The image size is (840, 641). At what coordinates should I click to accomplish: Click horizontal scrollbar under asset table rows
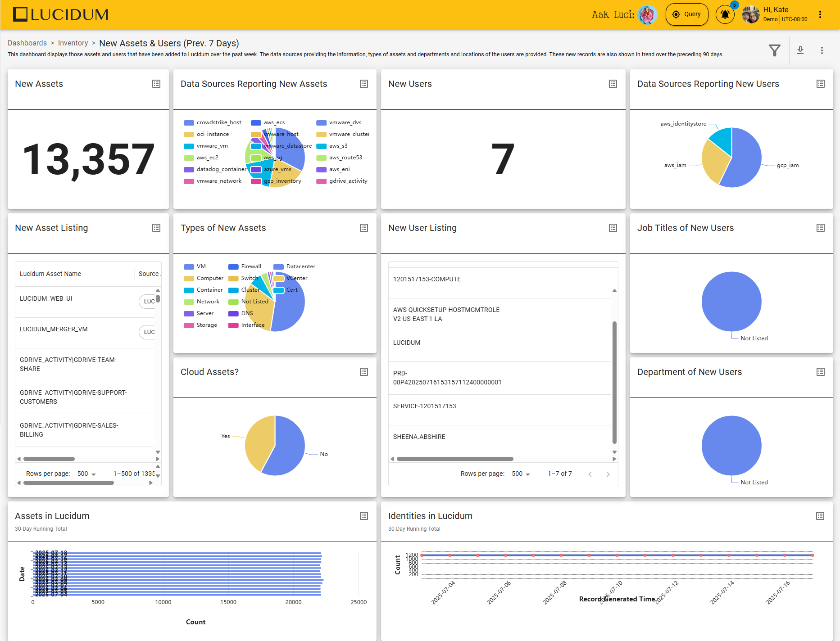(x=49, y=459)
